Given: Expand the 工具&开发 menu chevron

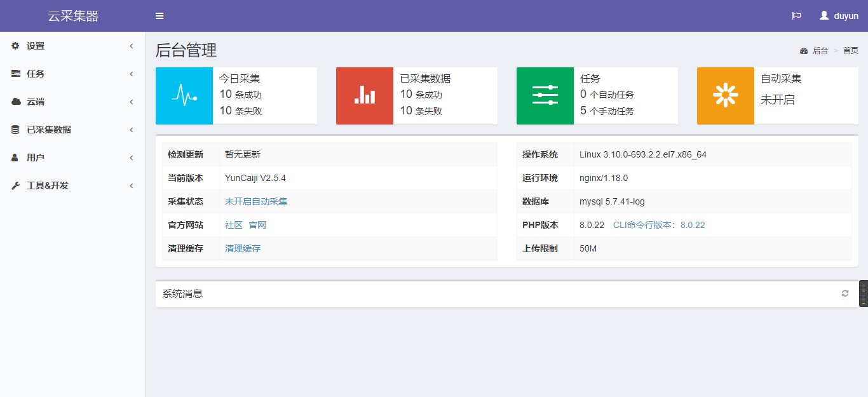Looking at the screenshot, I should [x=132, y=185].
